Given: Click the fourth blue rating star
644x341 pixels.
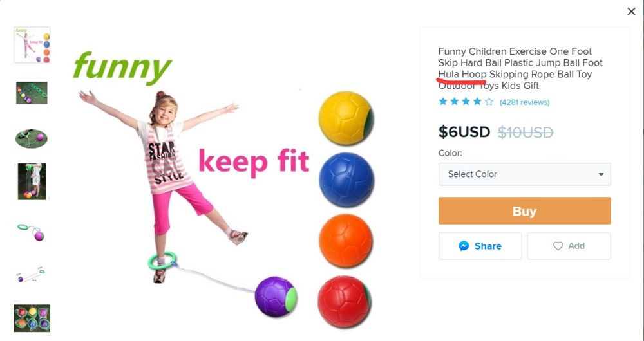Looking at the screenshot, I should pos(477,102).
